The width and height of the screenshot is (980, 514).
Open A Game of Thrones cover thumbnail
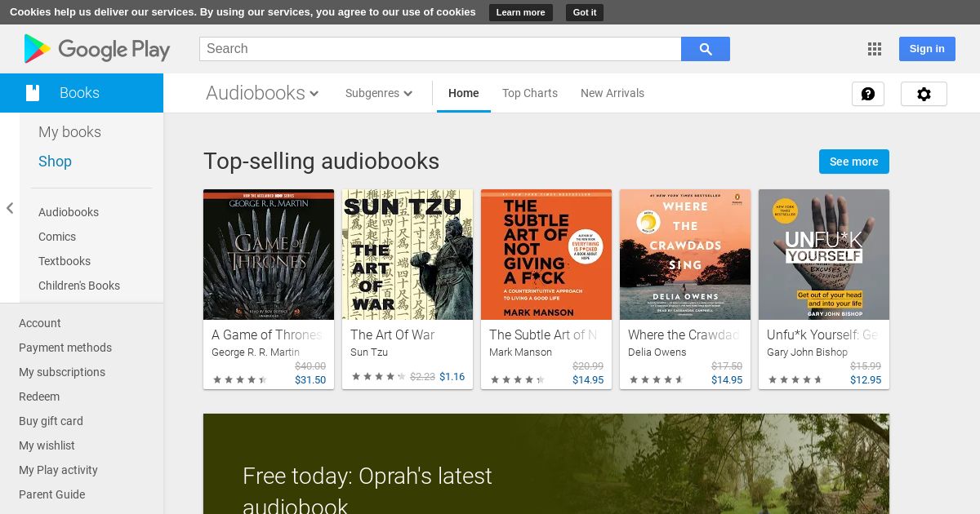(x=269, y=255)
